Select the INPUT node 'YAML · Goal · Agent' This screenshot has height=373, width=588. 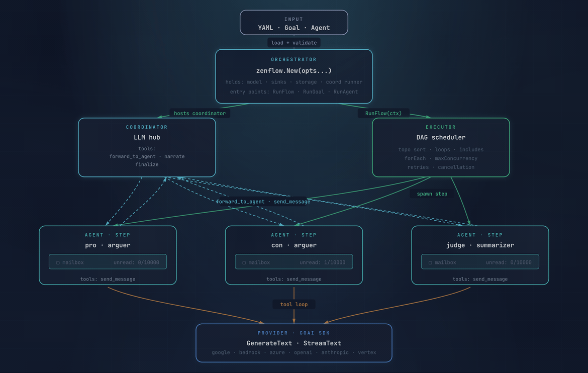coord(294,23)
